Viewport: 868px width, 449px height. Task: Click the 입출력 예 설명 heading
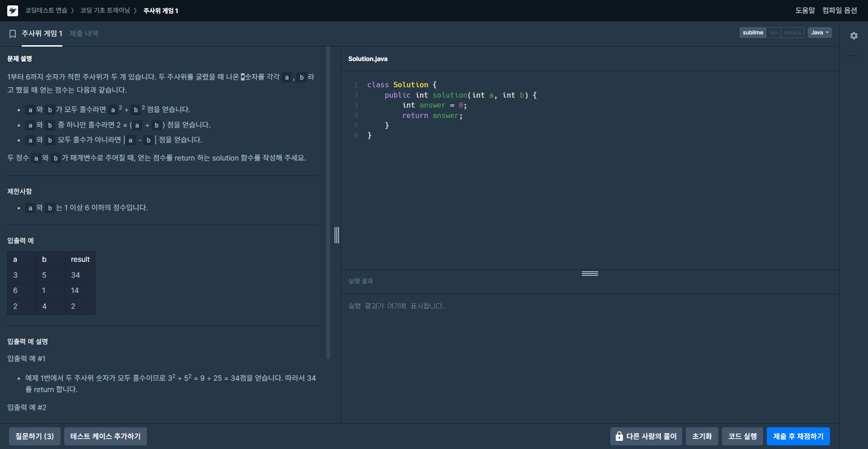pos(28,341)
